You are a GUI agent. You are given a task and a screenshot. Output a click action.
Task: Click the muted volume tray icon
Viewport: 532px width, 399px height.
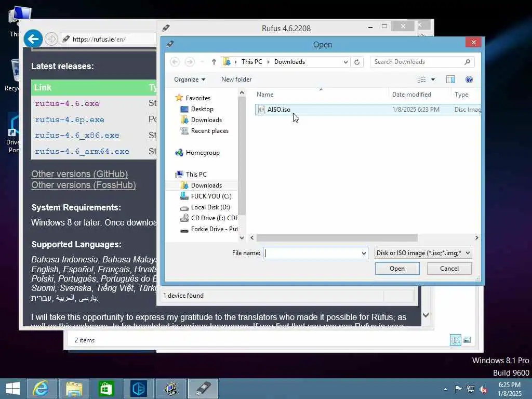[x=483, y=389]
